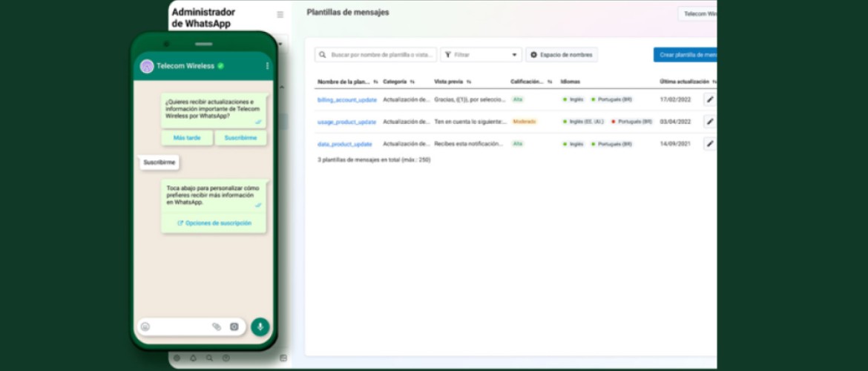Tap the message input field in phone
Image resolution: width=868 pixels, height=371 pixels.
point(191,326)
